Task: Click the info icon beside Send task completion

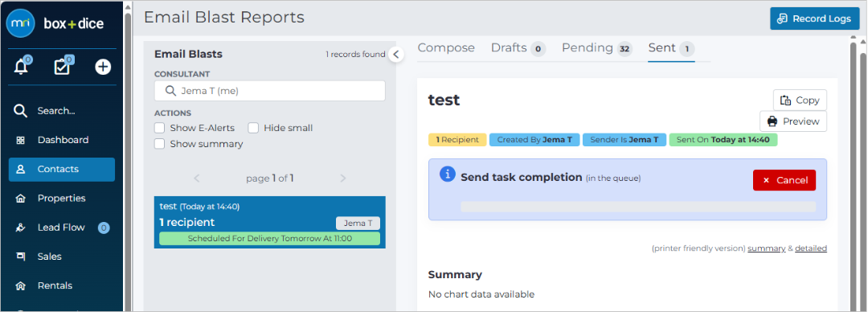Action: click(x=448, y=174)
